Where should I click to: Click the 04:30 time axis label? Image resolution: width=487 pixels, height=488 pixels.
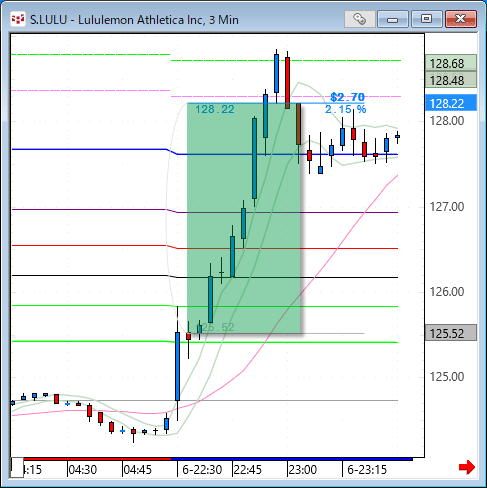click(x=82, y=470)
